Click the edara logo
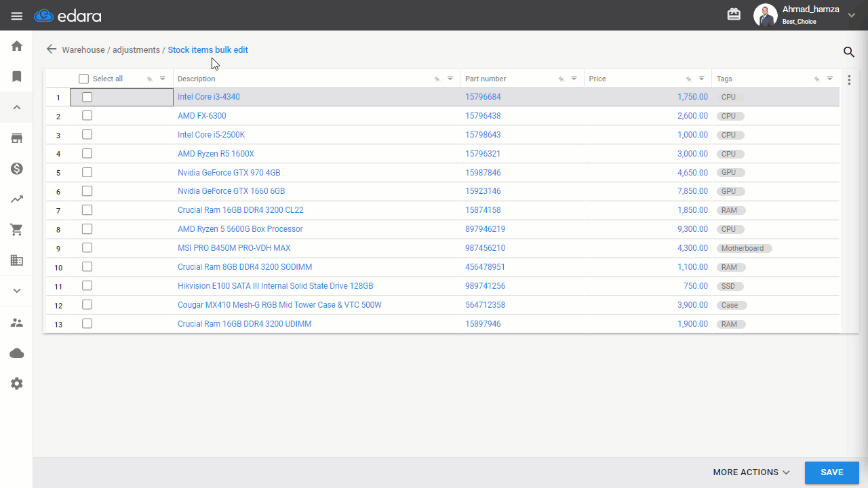The width and height of the screenshot is (868, 488). click(x=68, y=15)
